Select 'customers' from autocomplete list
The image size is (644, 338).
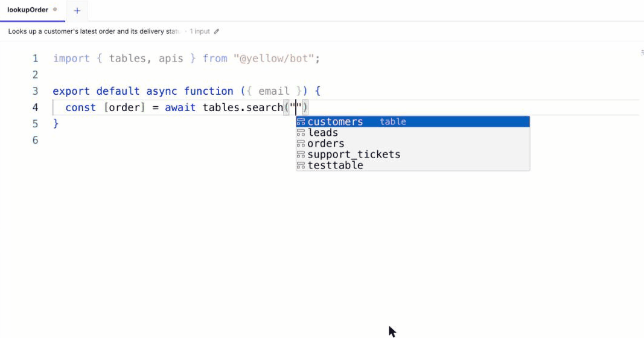(x=413, y=121)
